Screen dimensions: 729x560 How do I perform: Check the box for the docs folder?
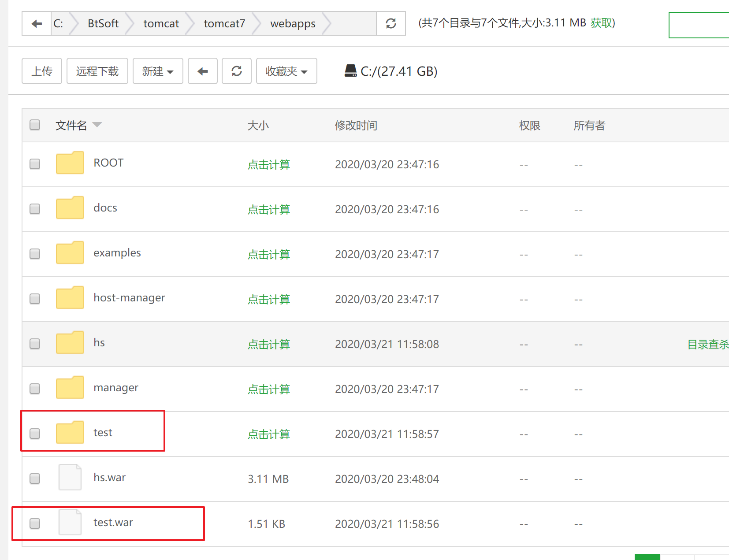point(35,209)
